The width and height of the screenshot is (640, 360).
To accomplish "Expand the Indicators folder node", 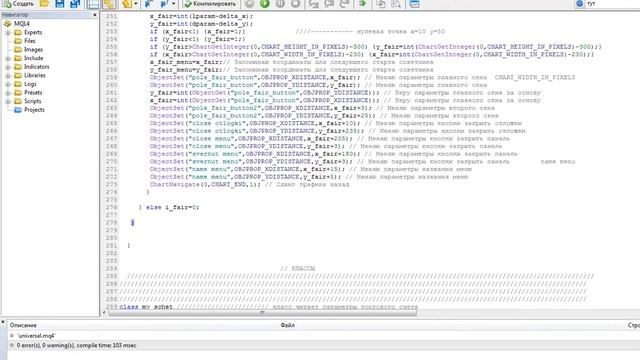I will pyautogui.click(x=8, y=67).
